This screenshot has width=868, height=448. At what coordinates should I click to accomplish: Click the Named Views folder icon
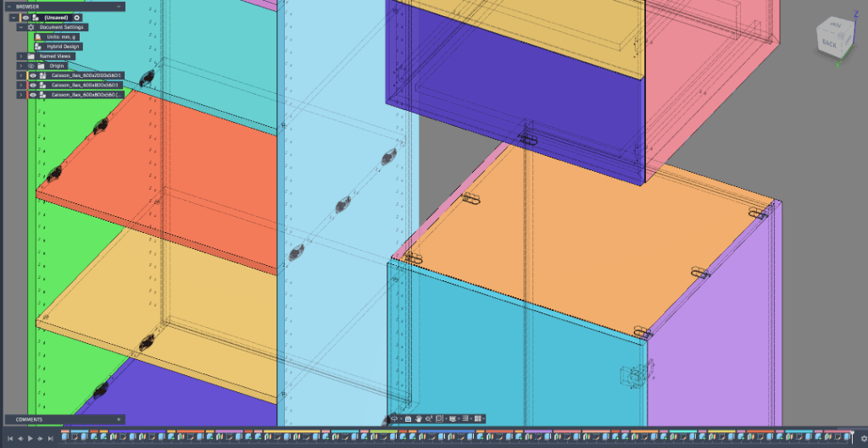31,56
